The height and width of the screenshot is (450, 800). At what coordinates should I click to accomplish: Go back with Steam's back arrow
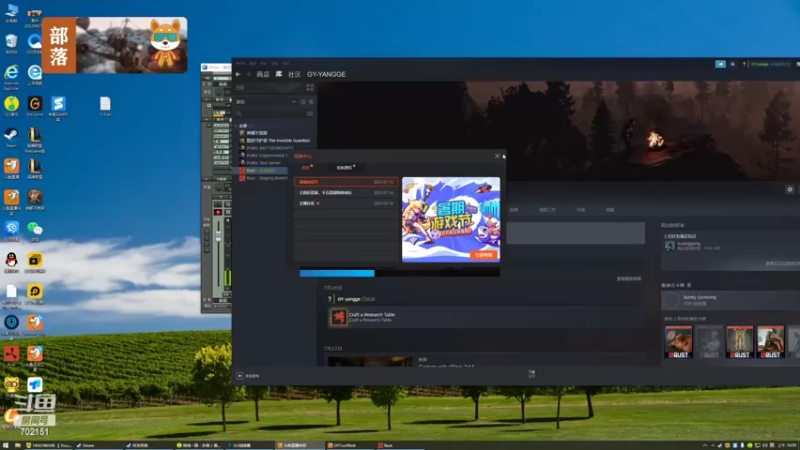pos(238,74)
